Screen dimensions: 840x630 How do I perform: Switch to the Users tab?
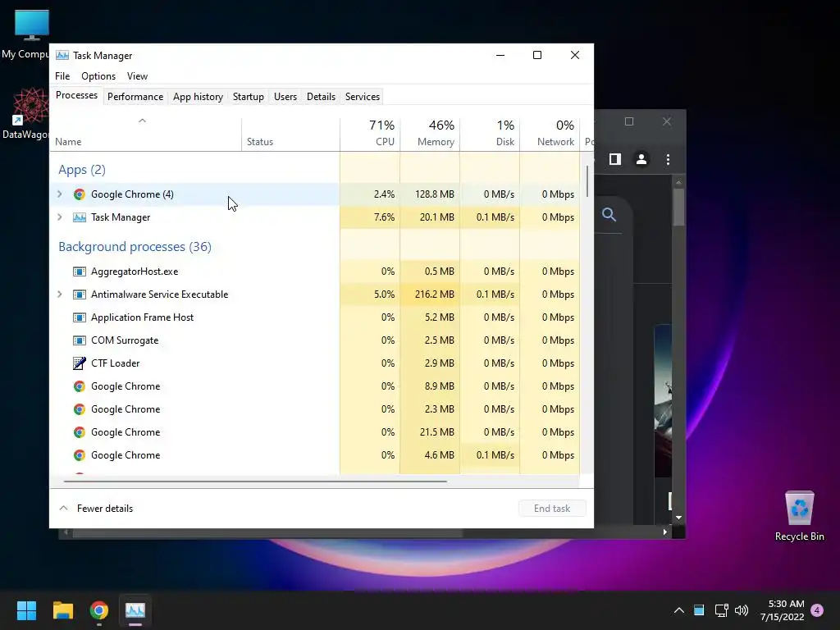coord(285,97)
